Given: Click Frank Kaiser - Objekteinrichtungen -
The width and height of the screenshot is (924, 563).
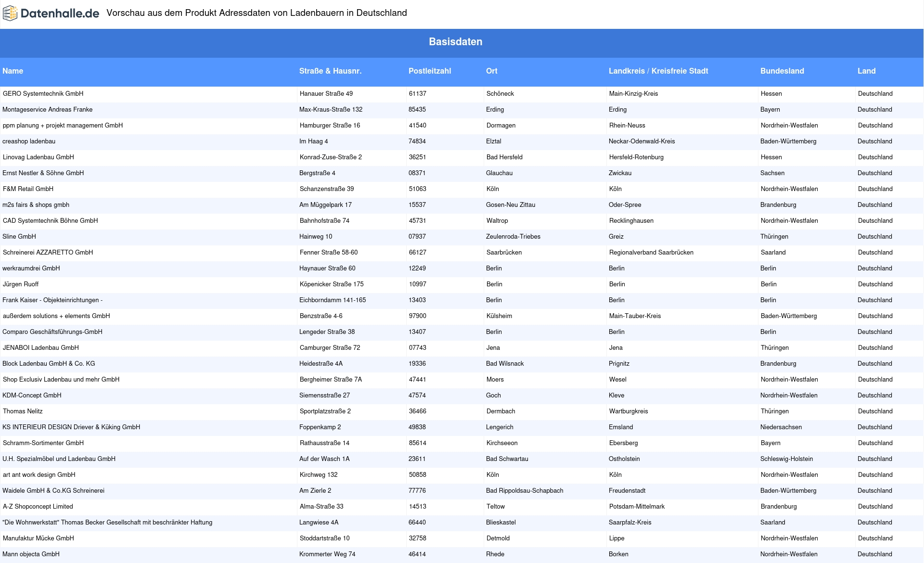Looking at the screenshot, I should pos(52,300).
